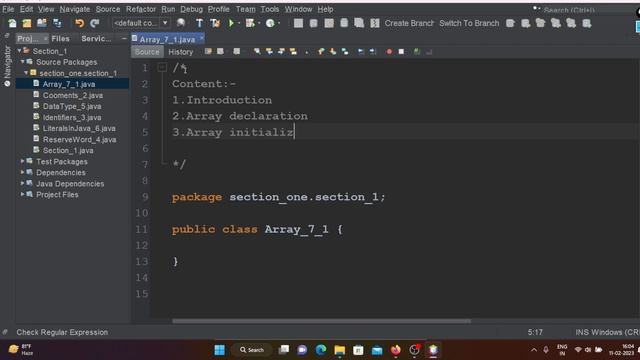640x360 pixels.
Task: Click the Debug Project icon
Action: pyautogui.click(x=250, y=23)
